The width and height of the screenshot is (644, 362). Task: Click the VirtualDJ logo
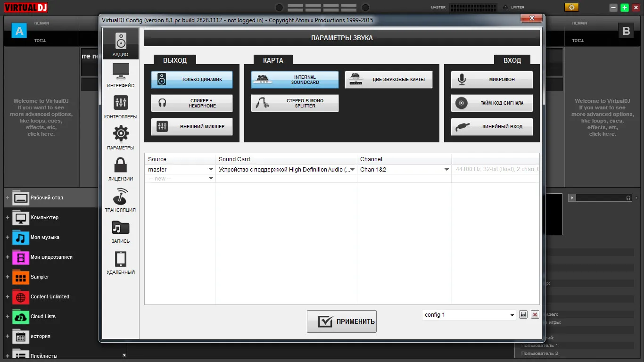[25, 7]
